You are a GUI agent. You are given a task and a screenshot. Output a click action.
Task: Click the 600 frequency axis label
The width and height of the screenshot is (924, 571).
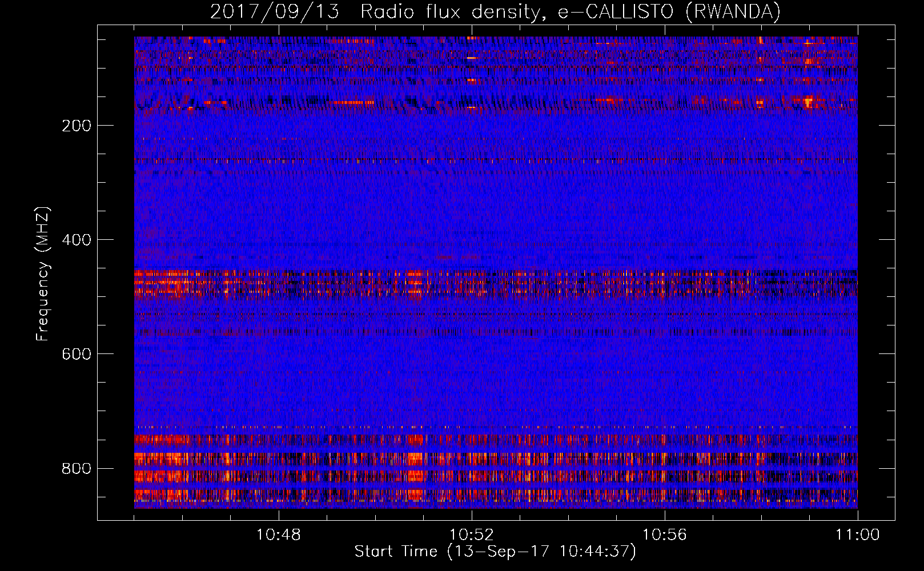(76, 354)
